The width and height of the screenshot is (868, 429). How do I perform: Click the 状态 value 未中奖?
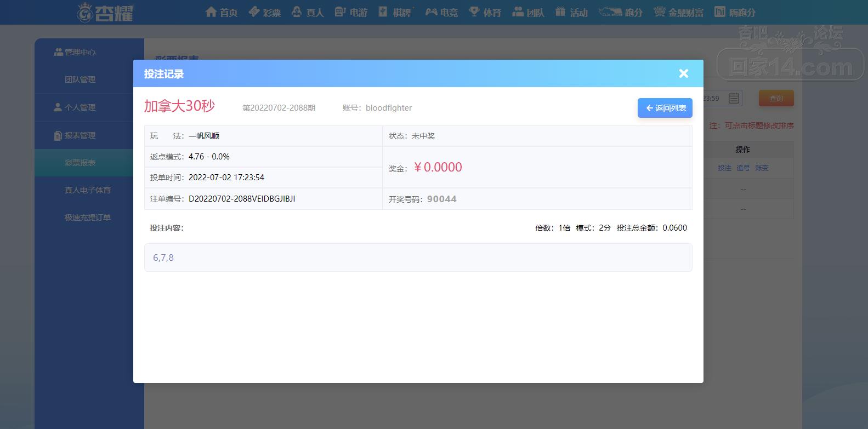(423, 136)
